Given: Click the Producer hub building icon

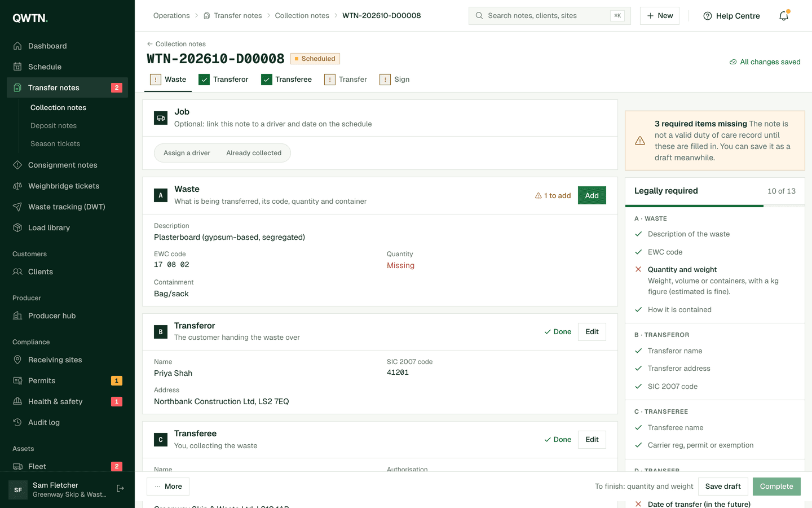Looking at the screenshot, I should [x=17, y=316].
